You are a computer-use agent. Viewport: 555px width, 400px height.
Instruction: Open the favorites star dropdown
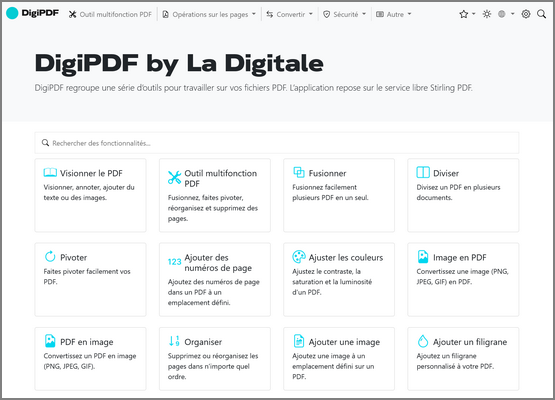[x=467, y=14]
